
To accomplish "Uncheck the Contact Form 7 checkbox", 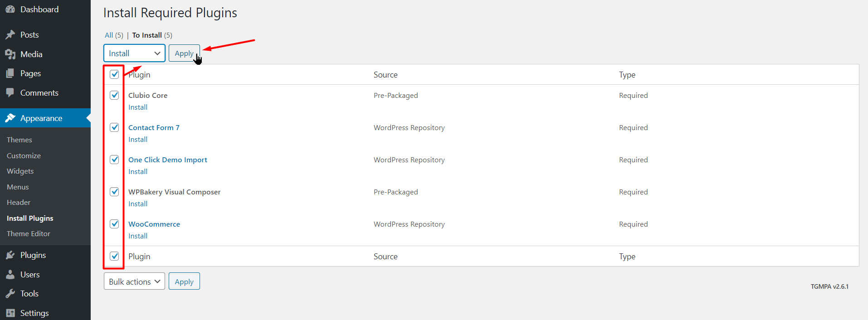I will click(114, 127).
